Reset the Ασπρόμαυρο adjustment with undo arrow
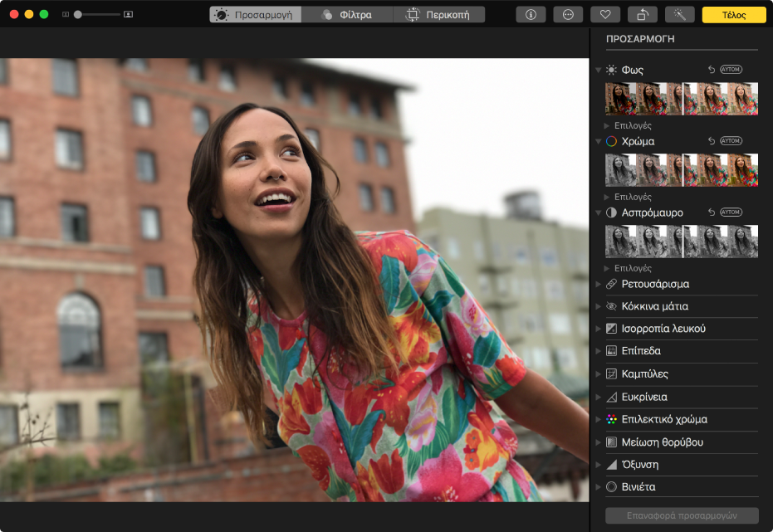The height and width of the screenshot is (532, 773). (711, 212)
